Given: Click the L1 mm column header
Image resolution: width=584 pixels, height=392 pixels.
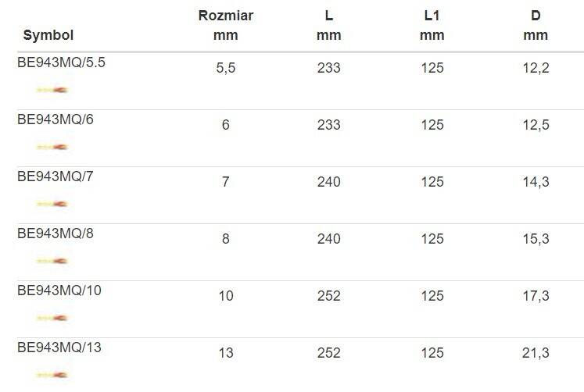Looking at the screenshot, I should 432,25.
